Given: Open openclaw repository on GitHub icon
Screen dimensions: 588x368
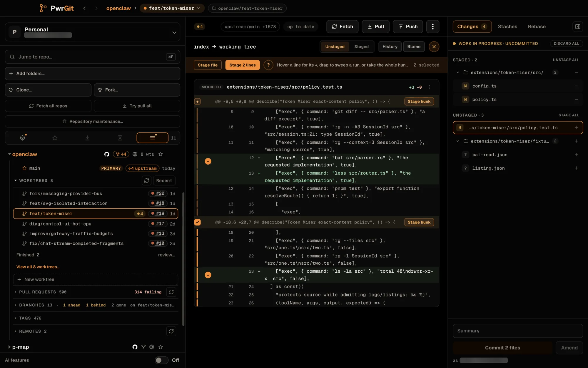Looking at the screenshot, I should [107, 154].
